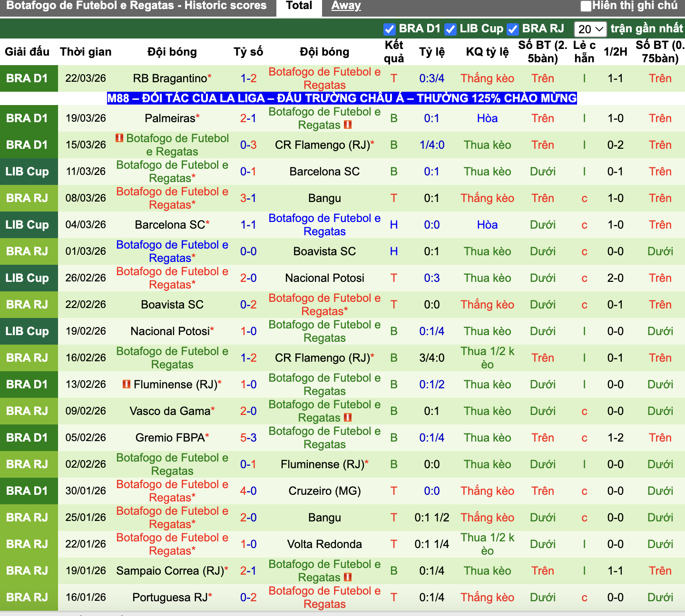Click the KQ tỷ lệ column header
The image size is (685, 616).
point(487,52)
